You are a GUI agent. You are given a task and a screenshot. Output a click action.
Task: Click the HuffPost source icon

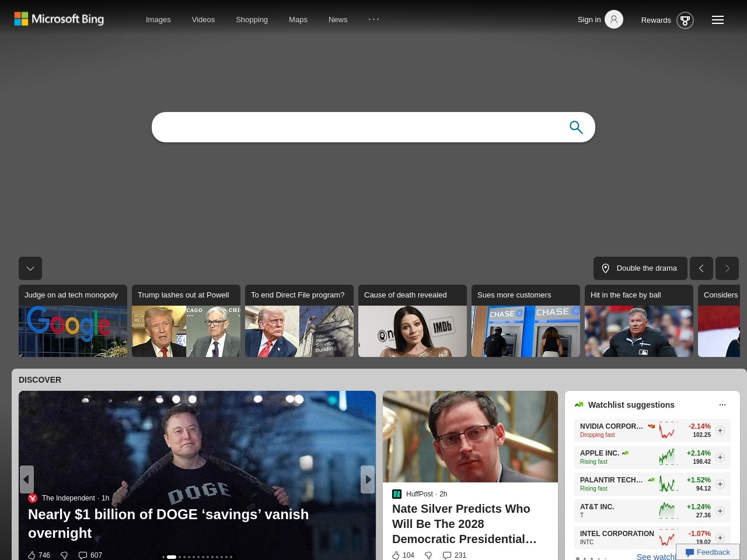(397, 494)
